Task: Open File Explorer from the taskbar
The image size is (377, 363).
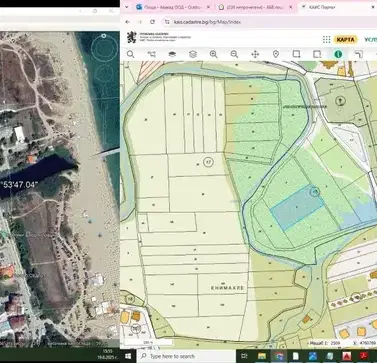Action: click(262, 356)
